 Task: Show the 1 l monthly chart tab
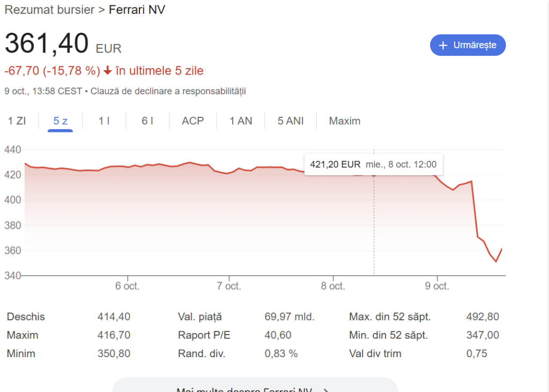point(104,121)
